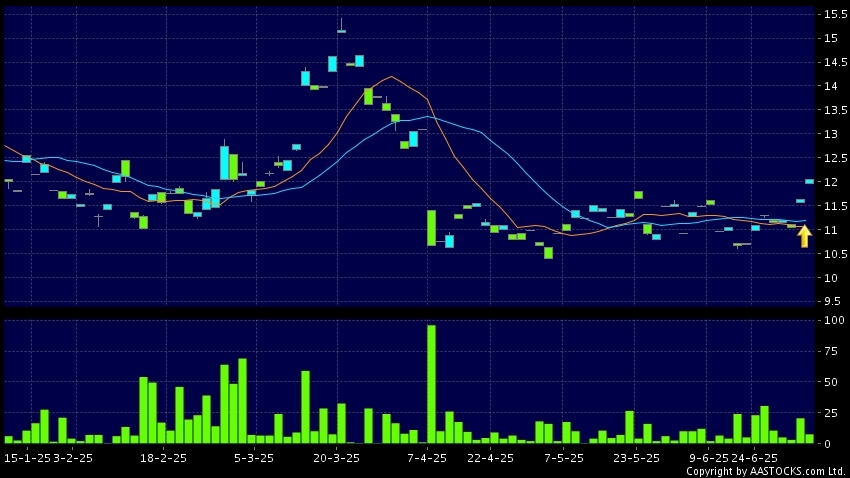Viewport: 850px width, 478px height.
Task: Select the tallest volume bar near 100
Action: pos(432,384)
